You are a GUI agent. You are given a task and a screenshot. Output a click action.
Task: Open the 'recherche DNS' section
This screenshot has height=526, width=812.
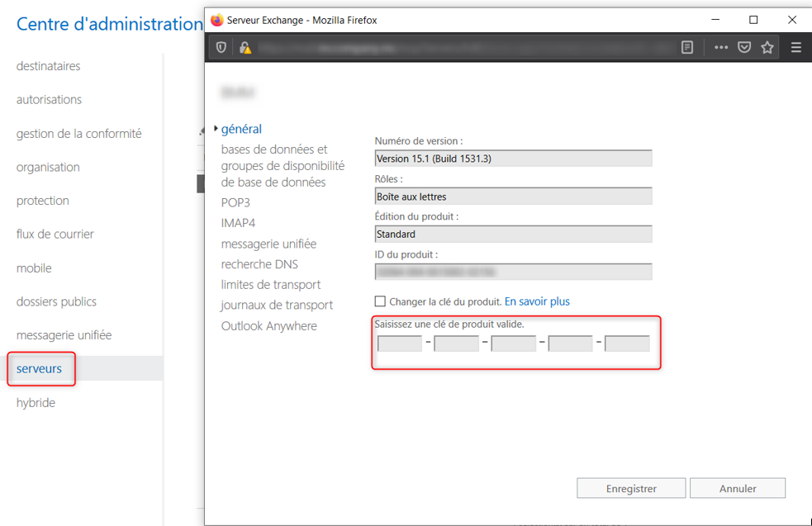pyautogui.click(x=259, y=264)
